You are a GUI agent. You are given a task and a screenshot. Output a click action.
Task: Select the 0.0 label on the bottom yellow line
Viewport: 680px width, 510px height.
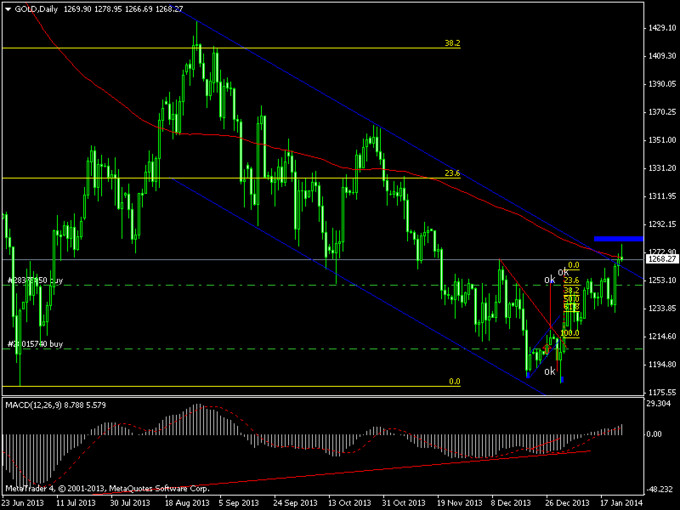453,381
